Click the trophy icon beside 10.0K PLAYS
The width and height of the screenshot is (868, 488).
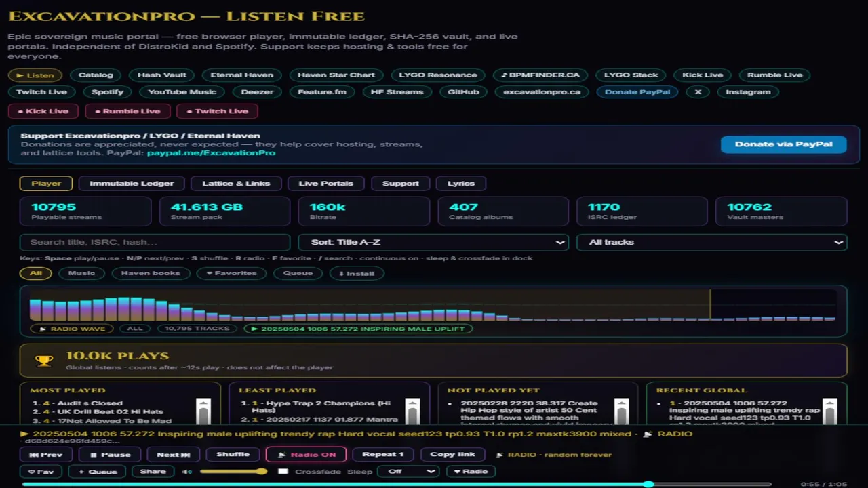(x=44, y=361)
